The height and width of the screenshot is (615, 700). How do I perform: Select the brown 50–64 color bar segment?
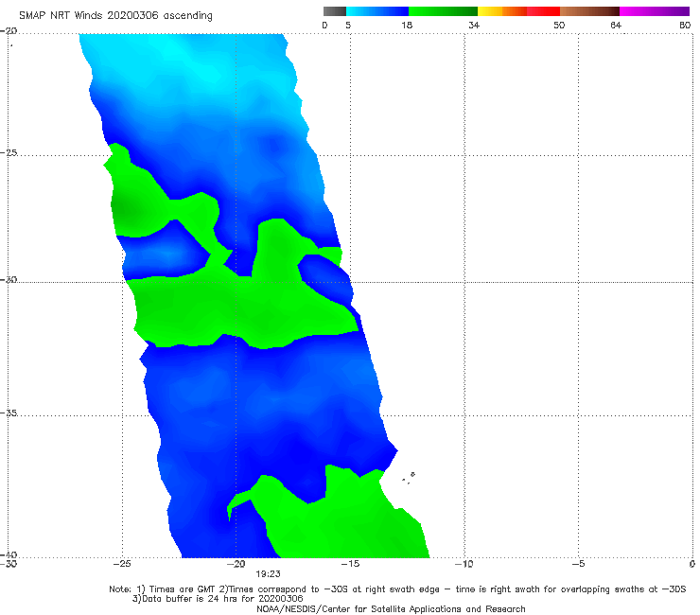tap(589, 11)
